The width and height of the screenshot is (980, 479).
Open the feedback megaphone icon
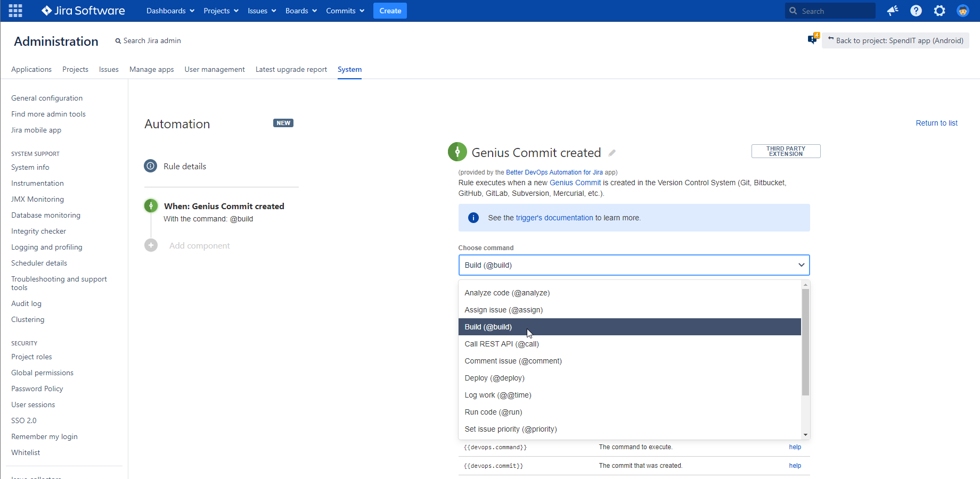click(893, 11)
